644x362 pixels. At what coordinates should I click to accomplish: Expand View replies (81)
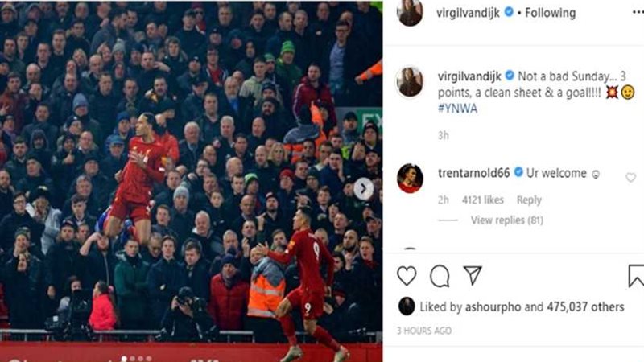[507, 220]
